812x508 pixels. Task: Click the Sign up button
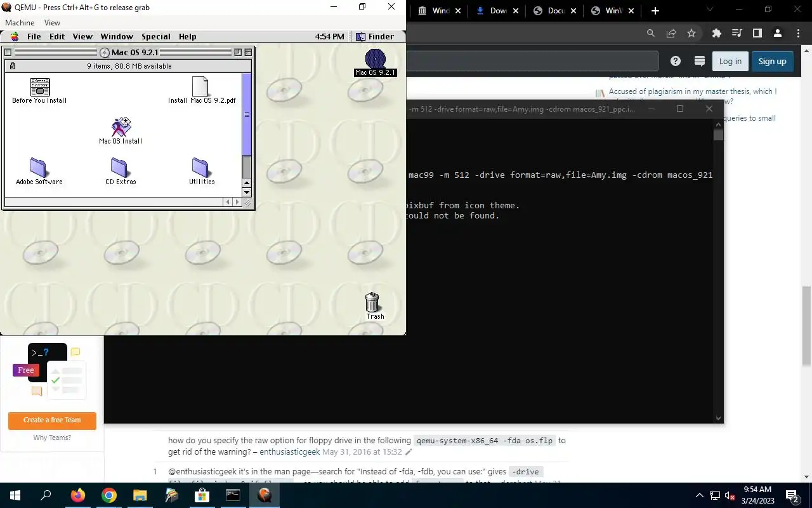[772, 61]
